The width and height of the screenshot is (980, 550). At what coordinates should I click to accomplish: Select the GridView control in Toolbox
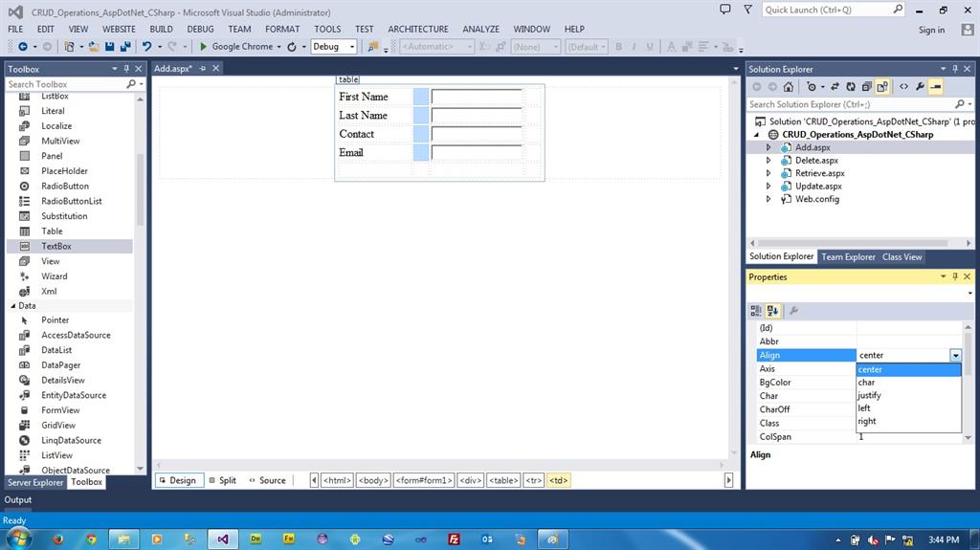(58, 425)
